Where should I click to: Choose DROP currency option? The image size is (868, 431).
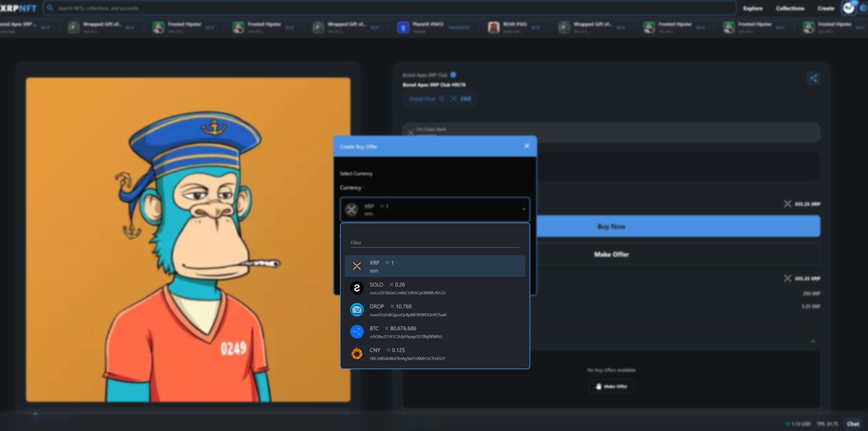click(x=435, y=310)
